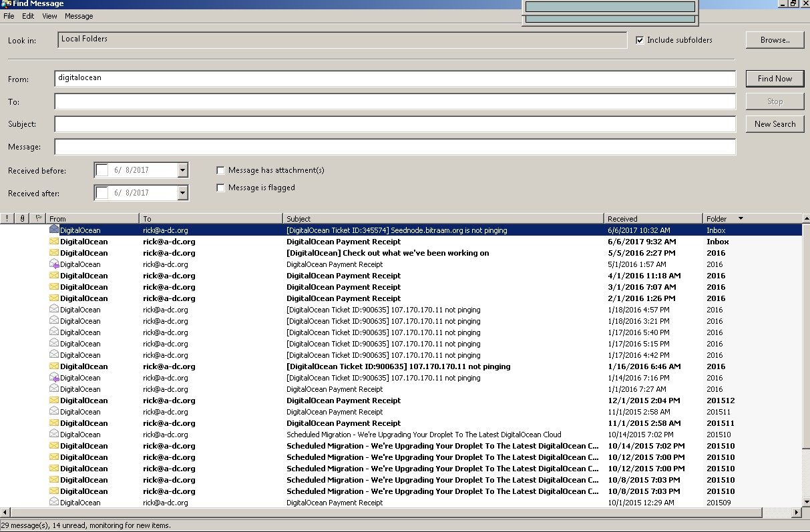The width and height of the screenshot is (810, 532).
Task: Click open envelope icon of 1/18/2016 4:57 PM message
Action: [x=54, y=310]
